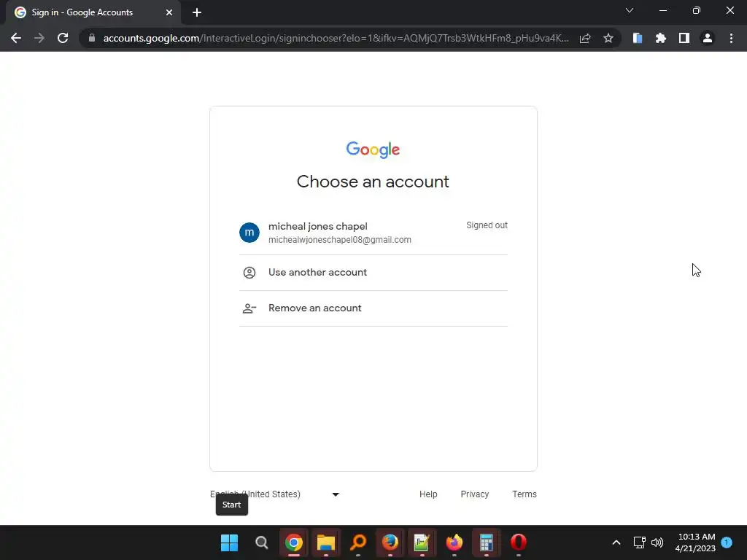Show hidden system tray icons

(616, 542)
